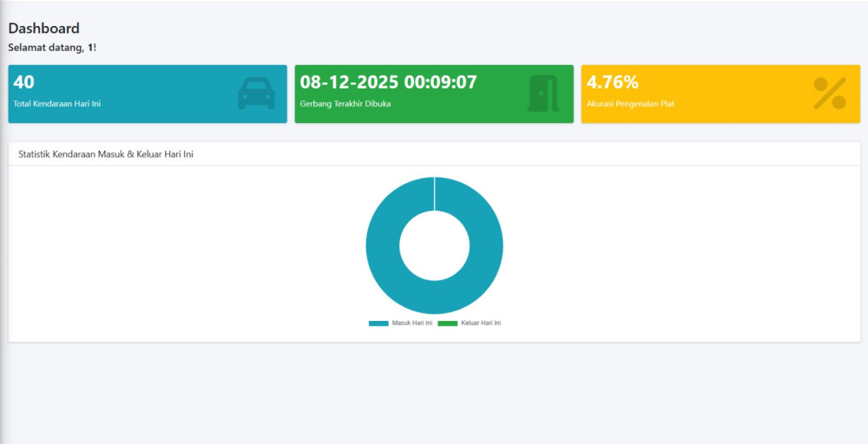Click the empty area below the chart card

(434, 390)
